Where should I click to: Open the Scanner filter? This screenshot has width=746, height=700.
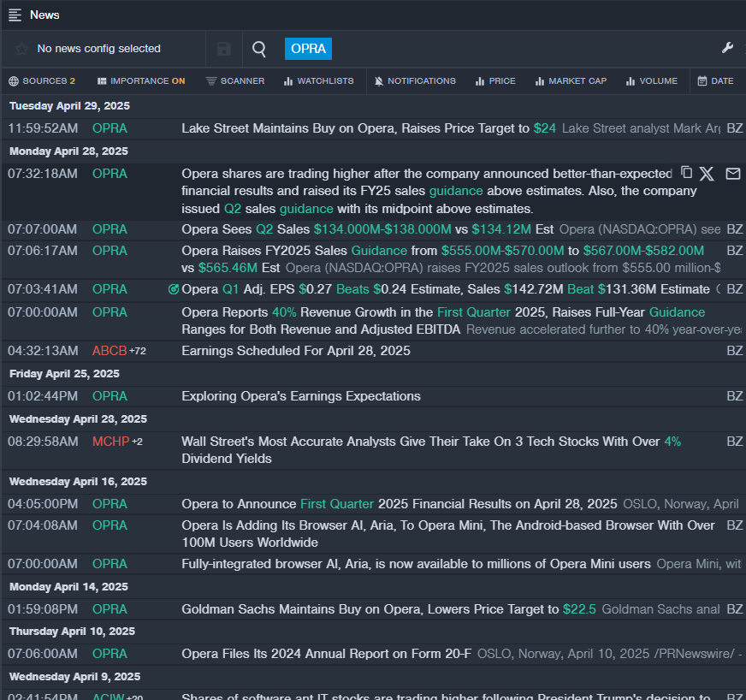pyautogui.click(x=235, y=81)
